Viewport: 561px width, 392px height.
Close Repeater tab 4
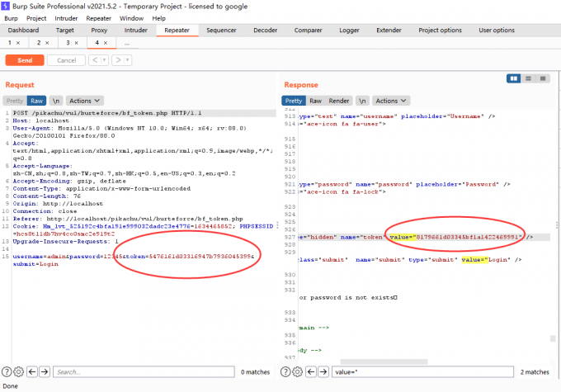106,43
